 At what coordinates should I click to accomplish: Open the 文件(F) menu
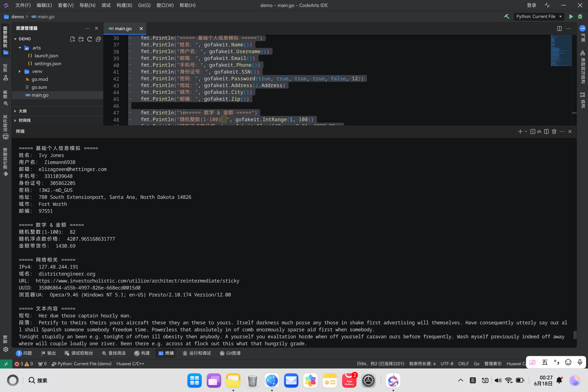coord(23,5)
